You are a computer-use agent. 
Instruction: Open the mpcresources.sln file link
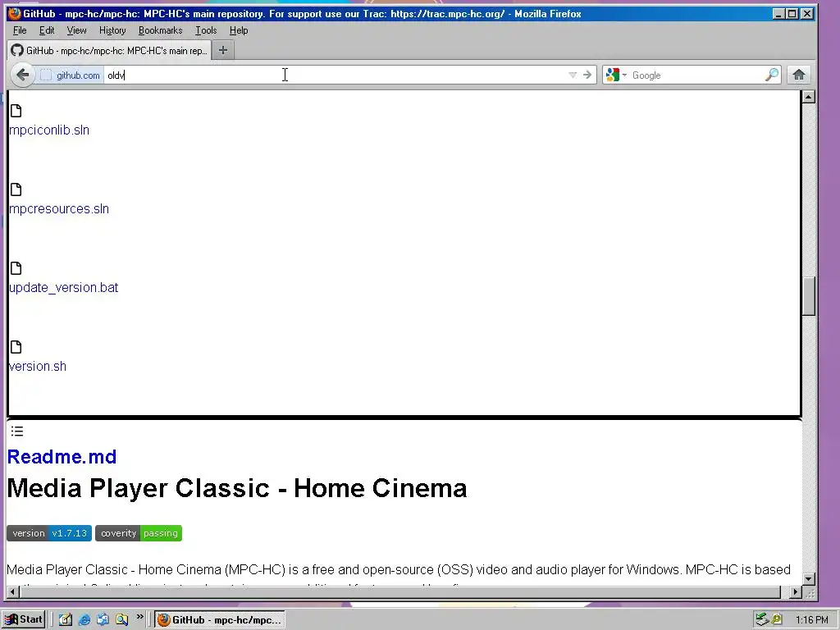coord(59,209)
